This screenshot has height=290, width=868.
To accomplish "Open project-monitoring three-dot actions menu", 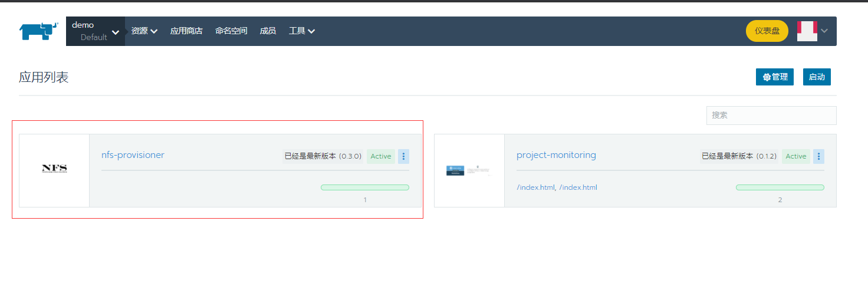I will (x=819, y=156).
